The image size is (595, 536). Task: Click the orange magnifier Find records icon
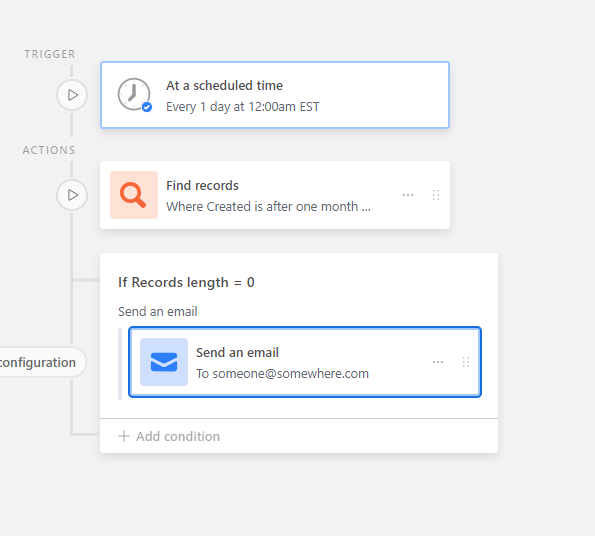click(134, 195)
